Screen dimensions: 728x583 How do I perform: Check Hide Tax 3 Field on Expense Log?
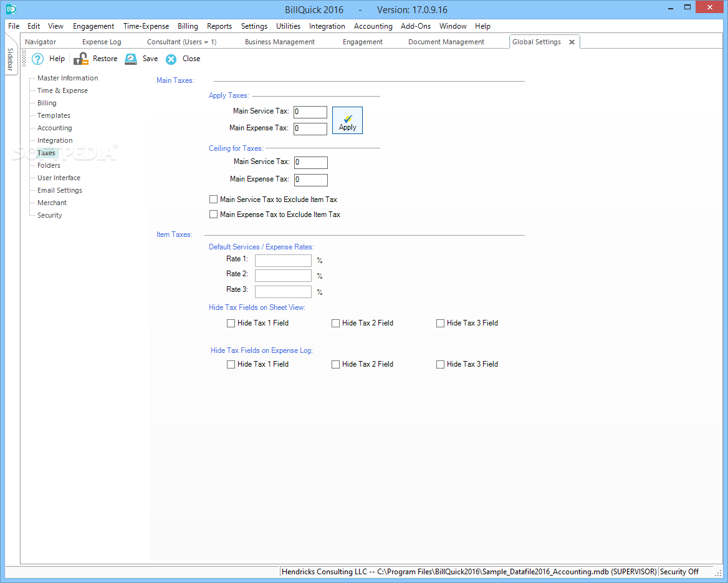(440, 365)
